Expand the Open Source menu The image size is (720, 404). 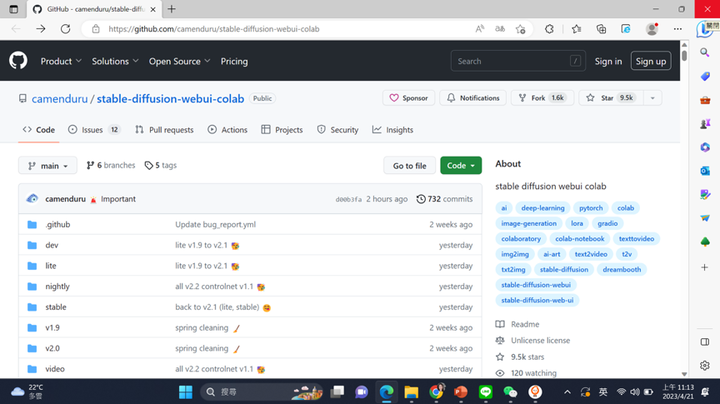(180, 61)
